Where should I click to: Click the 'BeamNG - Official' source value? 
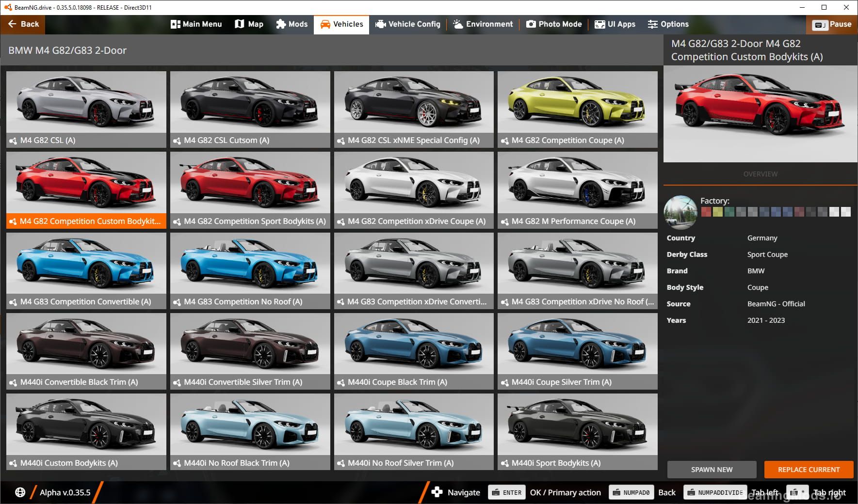pos(776,304)
